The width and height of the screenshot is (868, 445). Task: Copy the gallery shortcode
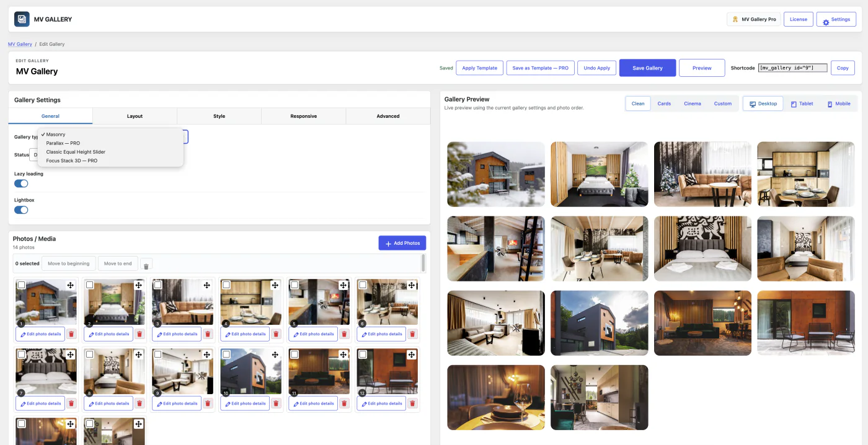[843, 68]
